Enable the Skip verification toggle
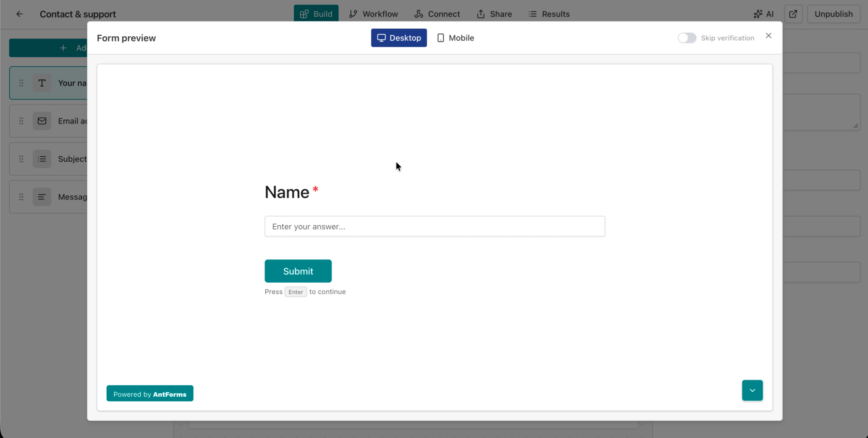868x438 pixels. [687, 38]
